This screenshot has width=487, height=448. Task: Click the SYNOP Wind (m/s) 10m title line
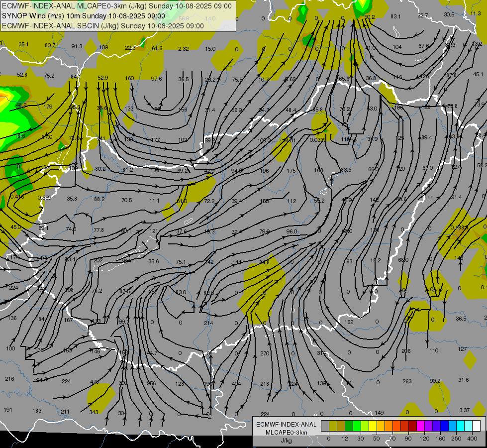click(x=84, y=16)
